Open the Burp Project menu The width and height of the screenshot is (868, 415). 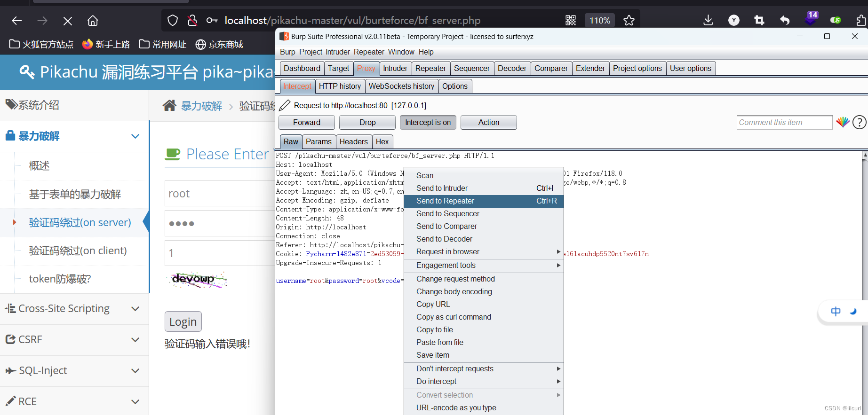click(311, 52)
